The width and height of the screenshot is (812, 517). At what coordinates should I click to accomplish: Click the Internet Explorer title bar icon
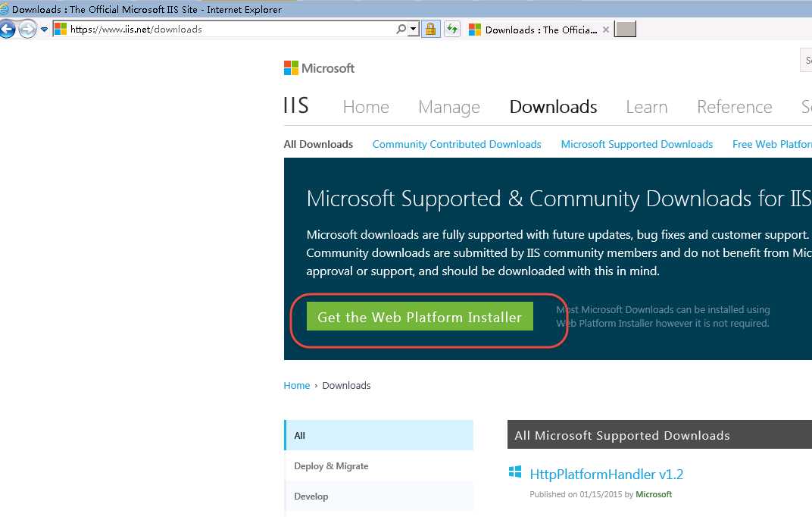5,9
